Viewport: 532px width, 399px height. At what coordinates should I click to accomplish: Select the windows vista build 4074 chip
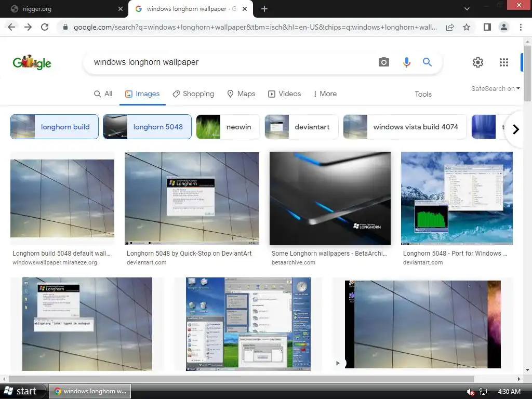pos(405,127)
